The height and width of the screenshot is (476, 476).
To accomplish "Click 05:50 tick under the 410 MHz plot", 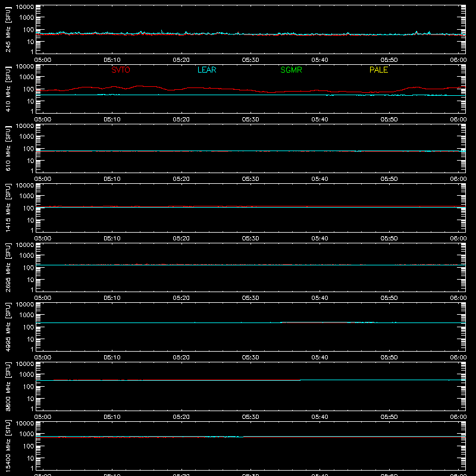I will point(389,120).
